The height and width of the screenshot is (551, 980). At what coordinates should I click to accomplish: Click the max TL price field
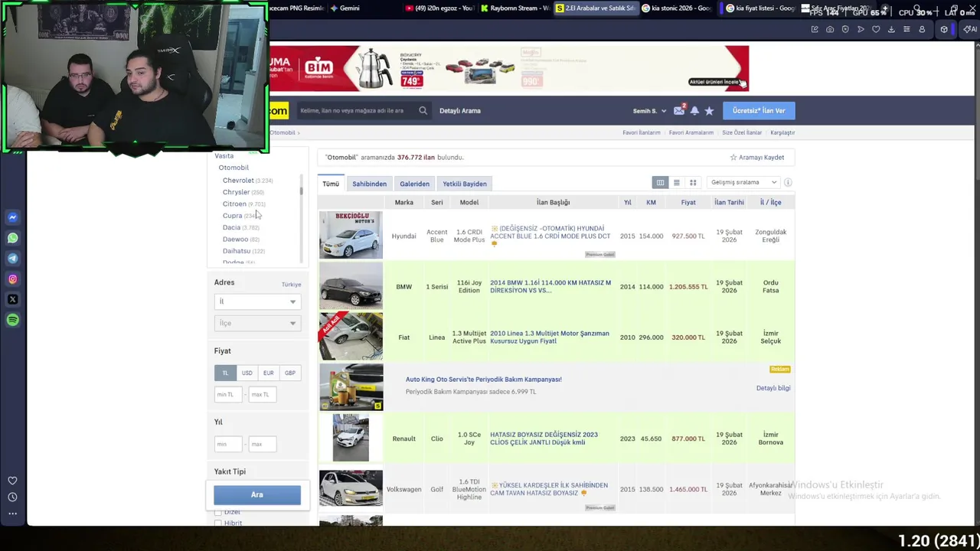point(263,394)
